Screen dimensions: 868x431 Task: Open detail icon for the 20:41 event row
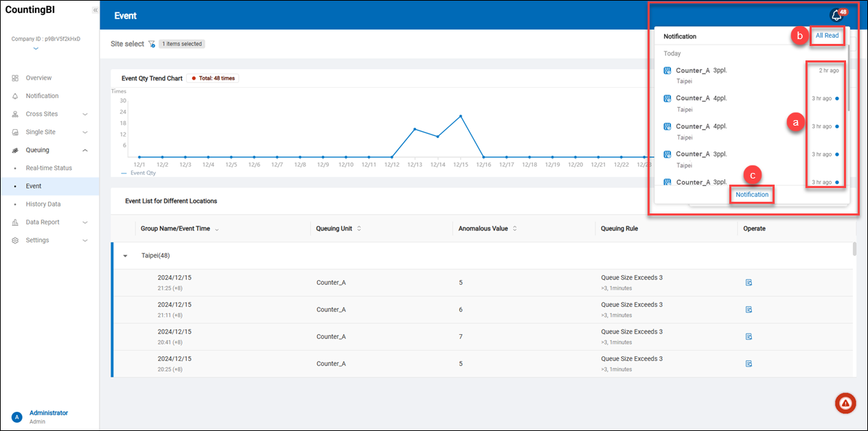749,336
